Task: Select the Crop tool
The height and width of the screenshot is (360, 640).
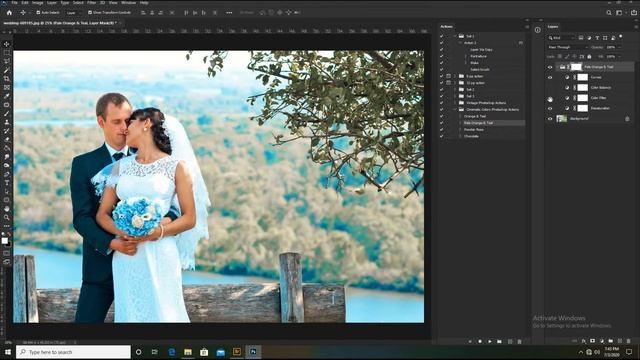Action: pos(7,78)
